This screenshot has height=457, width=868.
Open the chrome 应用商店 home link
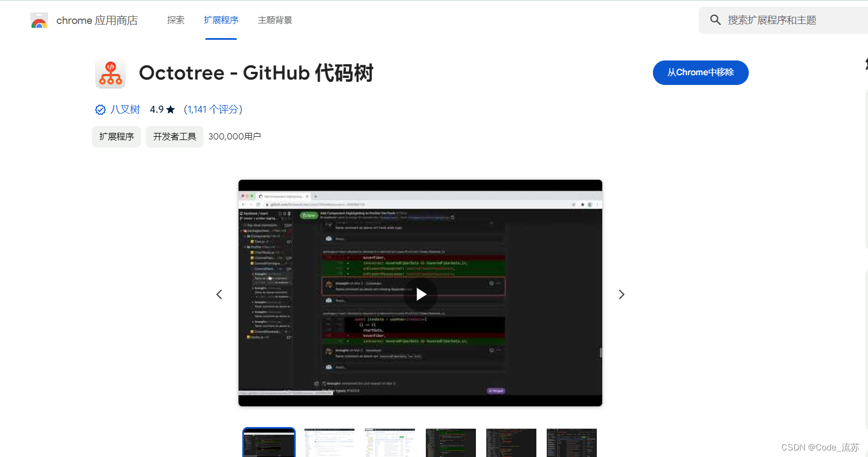[97, 21]
